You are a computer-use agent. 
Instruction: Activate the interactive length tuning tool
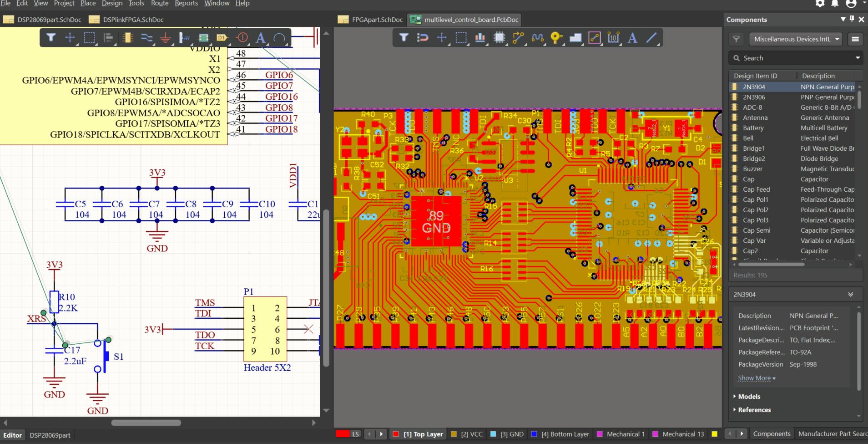pyautogui.click(x=537, y=38)
